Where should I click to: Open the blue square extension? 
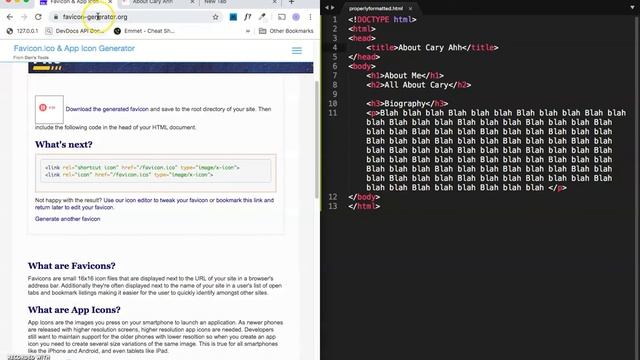[x=233, y=17]
